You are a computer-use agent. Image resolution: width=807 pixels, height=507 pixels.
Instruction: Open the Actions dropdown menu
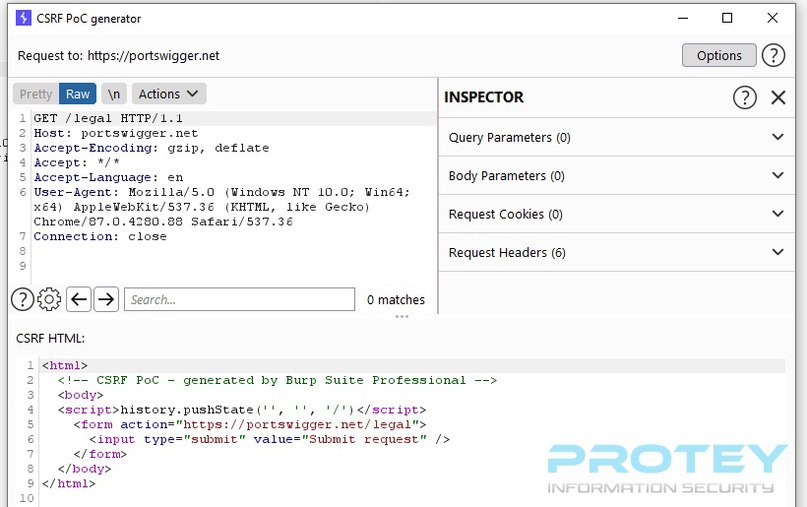pyautogui.click(x=168, y=94)
